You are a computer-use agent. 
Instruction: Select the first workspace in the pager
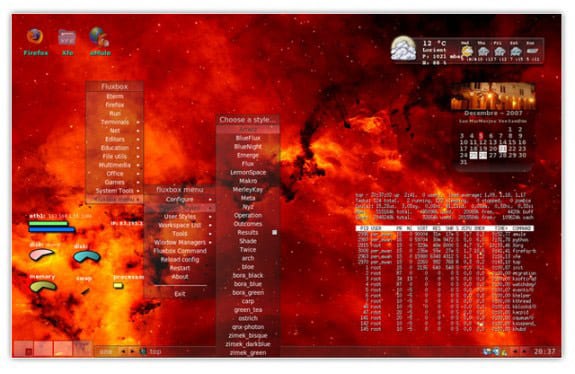[23, 348]
